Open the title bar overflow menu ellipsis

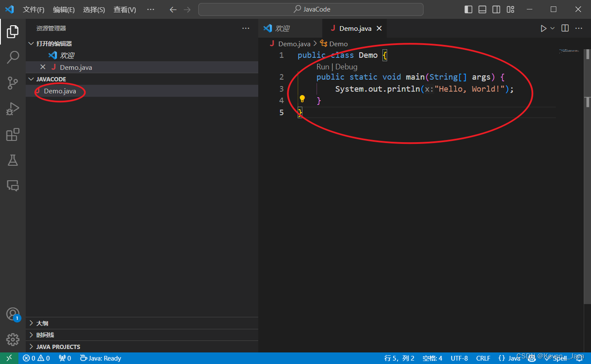151,9
